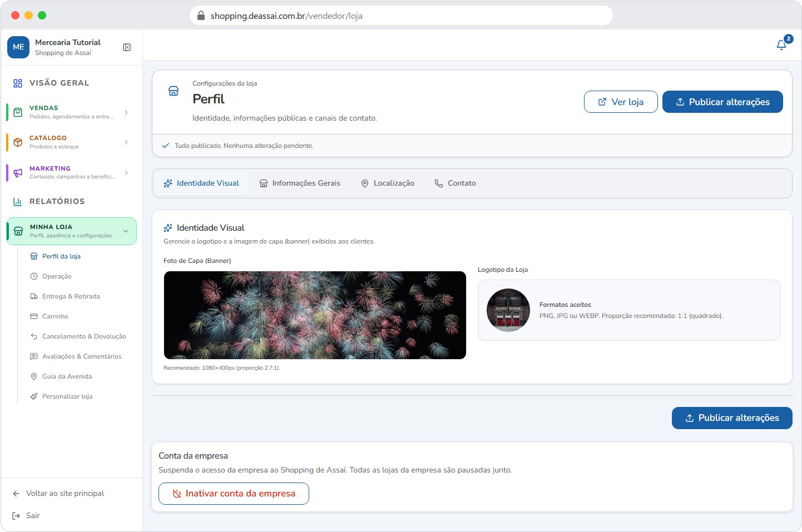
Task: Click the fireworks banner cover image
Action: coord(315,315)
